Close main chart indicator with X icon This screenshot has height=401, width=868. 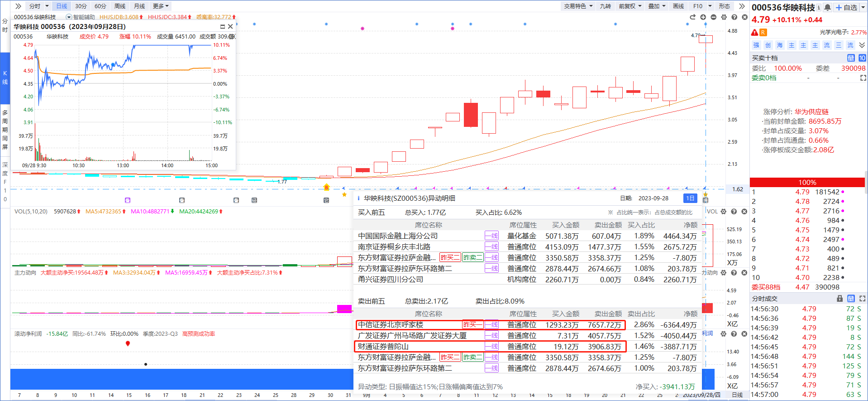pyautogui.click(x=744, y=17)
